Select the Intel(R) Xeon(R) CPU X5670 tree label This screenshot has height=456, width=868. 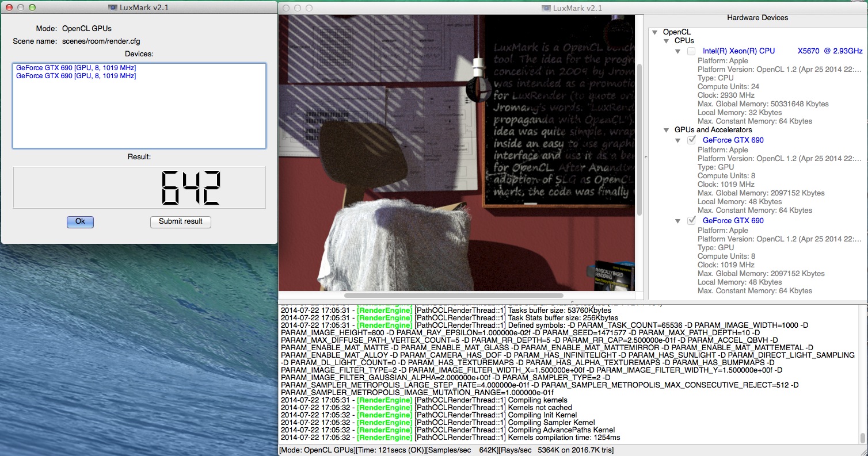(782, 51)
